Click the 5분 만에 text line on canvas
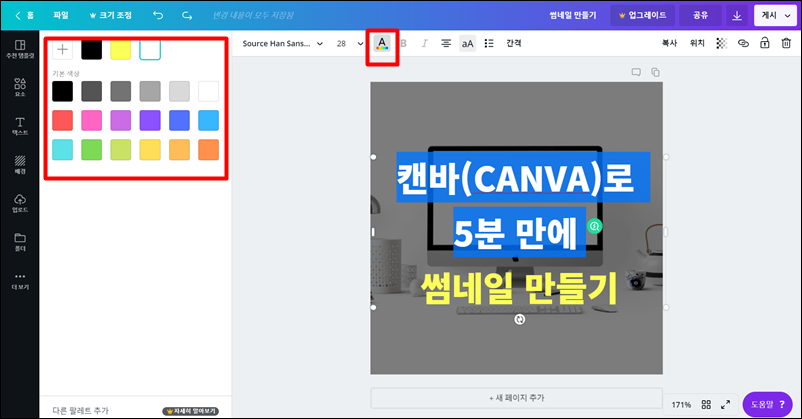The image size is (802, 419). tap(516, 233)
